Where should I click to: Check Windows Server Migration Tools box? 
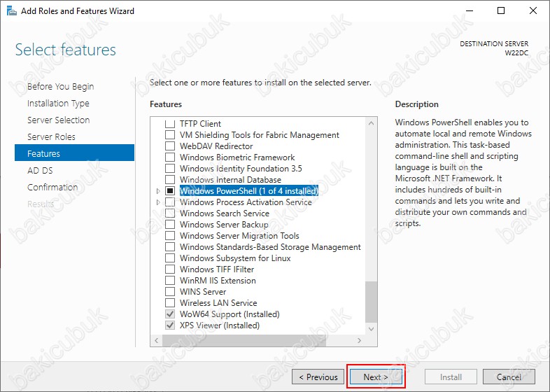(170, 236)
